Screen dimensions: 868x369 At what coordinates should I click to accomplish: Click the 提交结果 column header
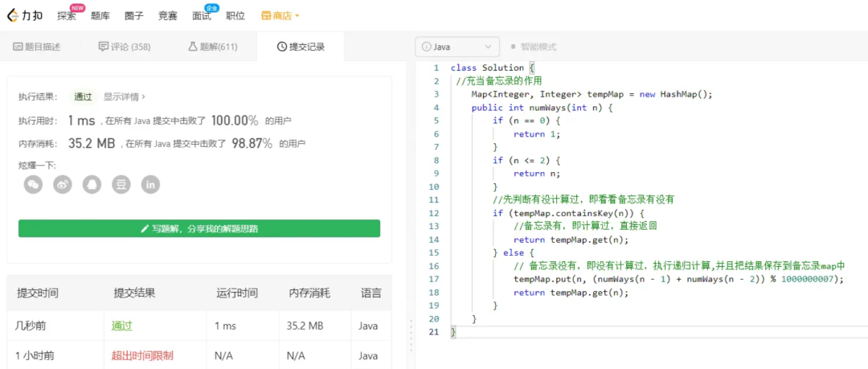point(134,293)
